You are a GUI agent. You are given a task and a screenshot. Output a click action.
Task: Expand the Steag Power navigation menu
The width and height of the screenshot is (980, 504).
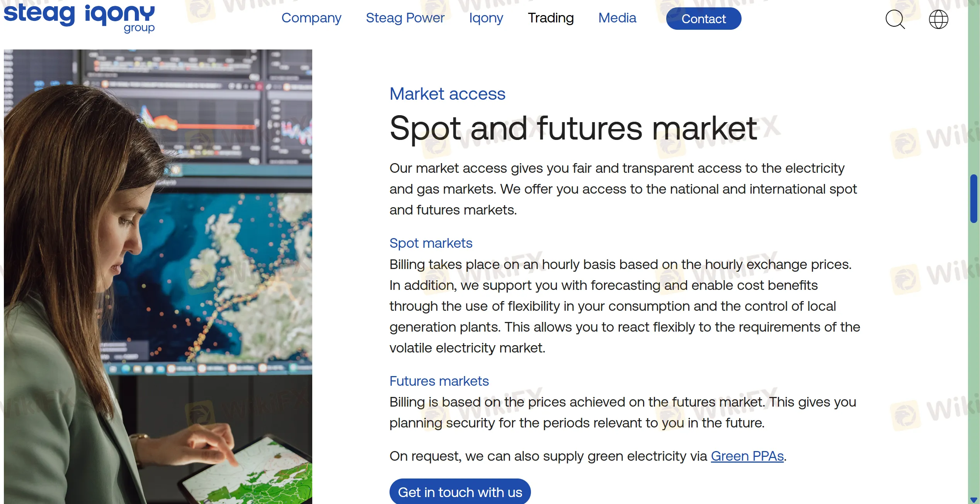click(405, 18)
